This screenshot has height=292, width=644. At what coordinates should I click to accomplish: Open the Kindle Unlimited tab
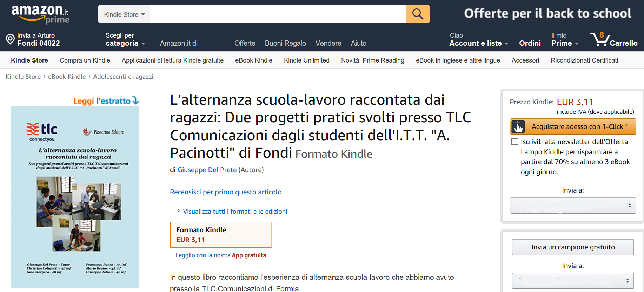coord(306,60)
